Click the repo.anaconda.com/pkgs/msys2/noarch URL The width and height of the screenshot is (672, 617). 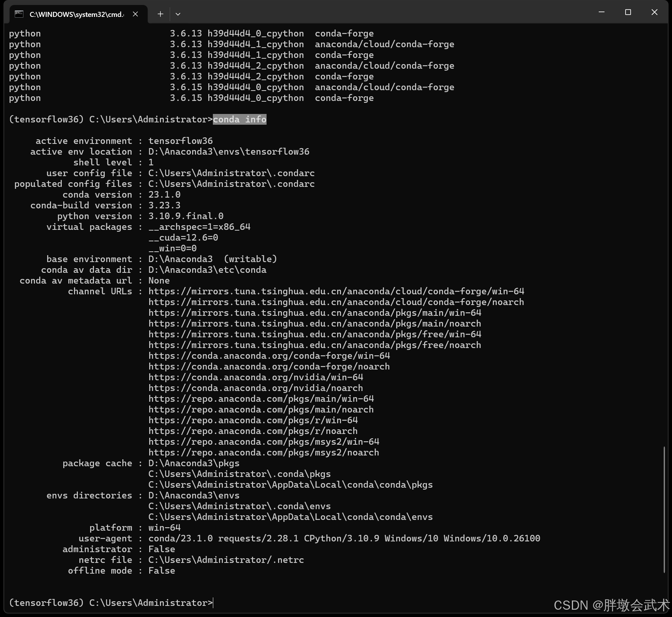pyautogui.click(x=264, y=452)
